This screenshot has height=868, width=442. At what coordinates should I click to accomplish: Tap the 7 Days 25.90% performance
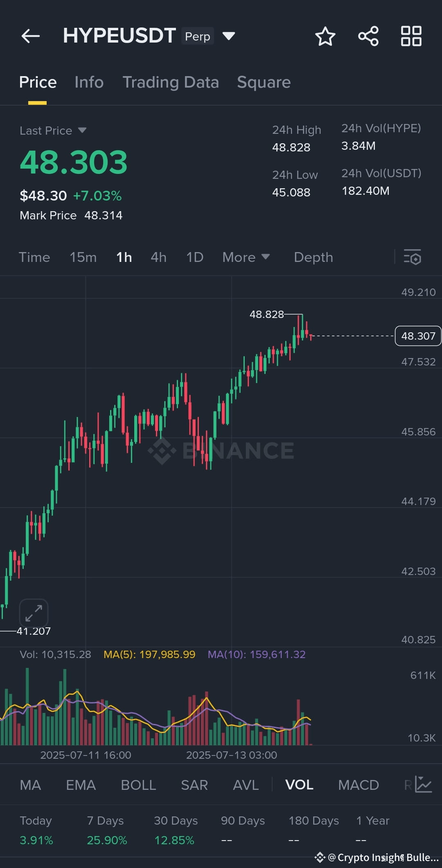107,830
